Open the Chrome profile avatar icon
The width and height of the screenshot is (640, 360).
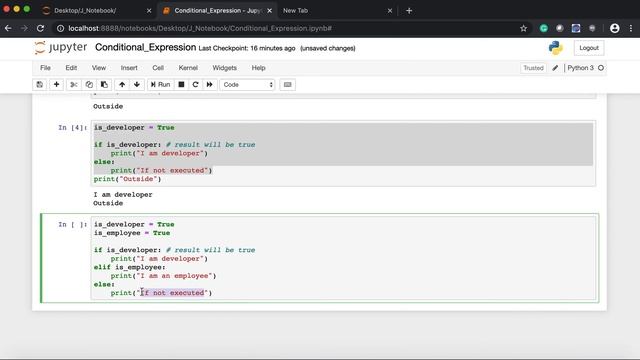(x=614, y=28)
